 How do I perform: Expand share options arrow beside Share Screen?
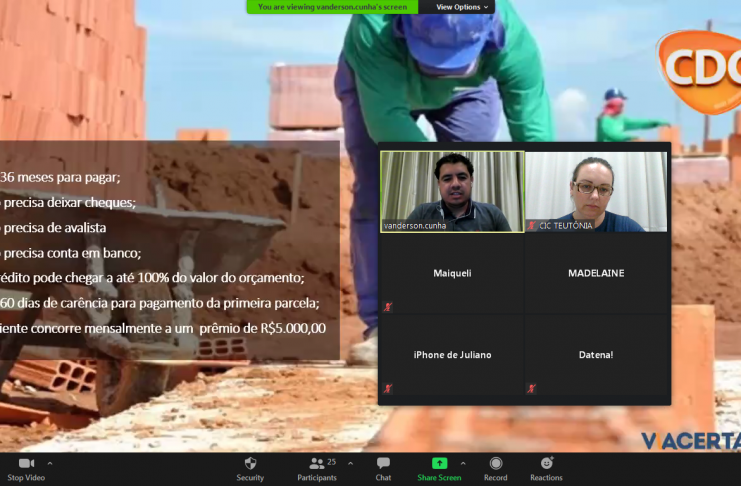(x=462, y=463)
